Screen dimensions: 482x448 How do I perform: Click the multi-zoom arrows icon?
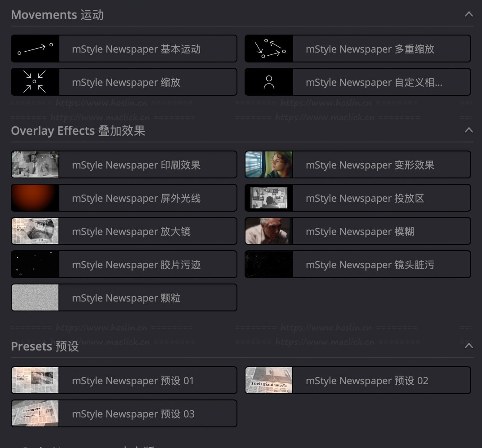click(269, 49)
